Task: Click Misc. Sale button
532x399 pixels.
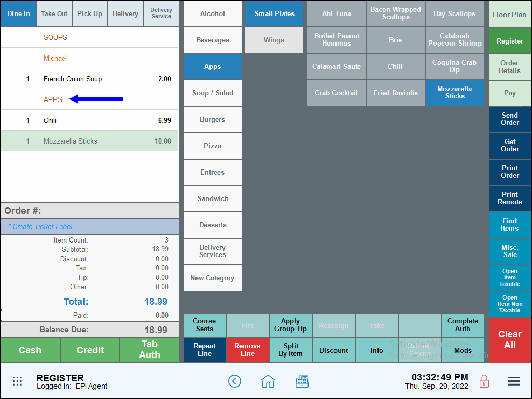Action: 510,251
